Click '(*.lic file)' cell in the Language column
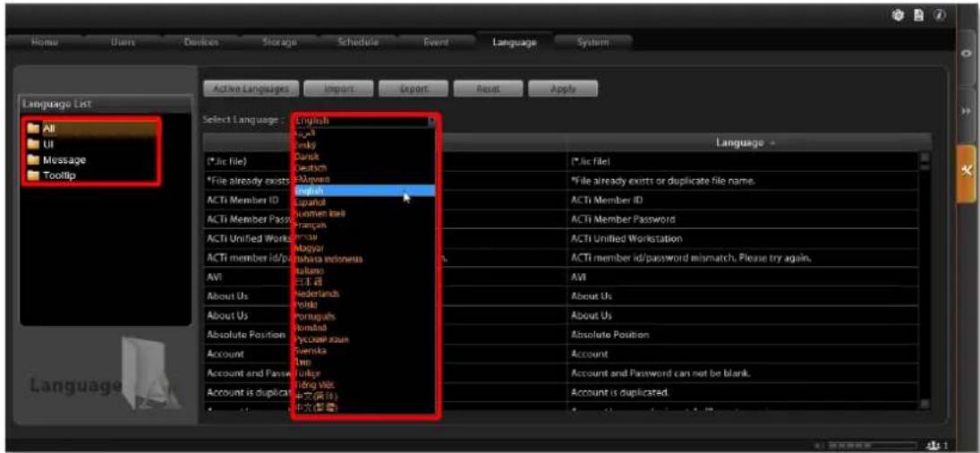Screen dimensions: 980x453 (x=743, y=162)
